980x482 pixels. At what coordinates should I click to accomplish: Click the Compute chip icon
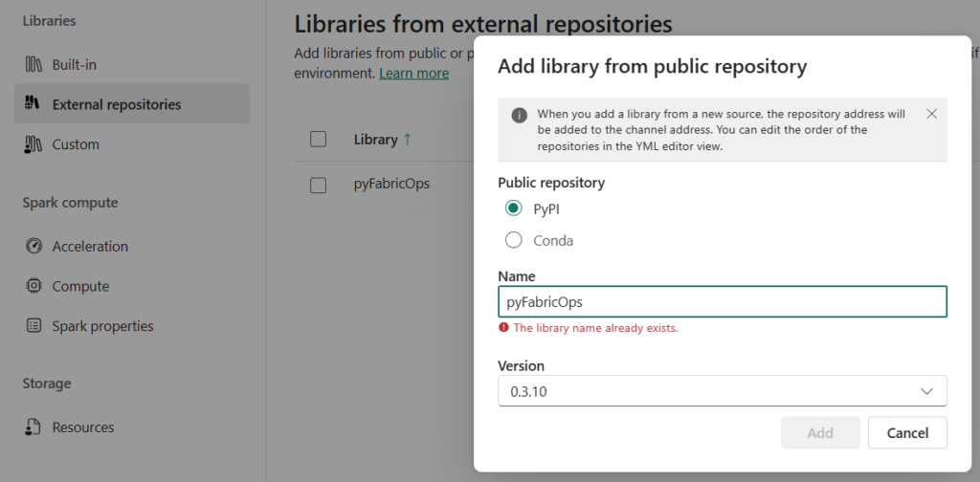(x=33, y=286)
